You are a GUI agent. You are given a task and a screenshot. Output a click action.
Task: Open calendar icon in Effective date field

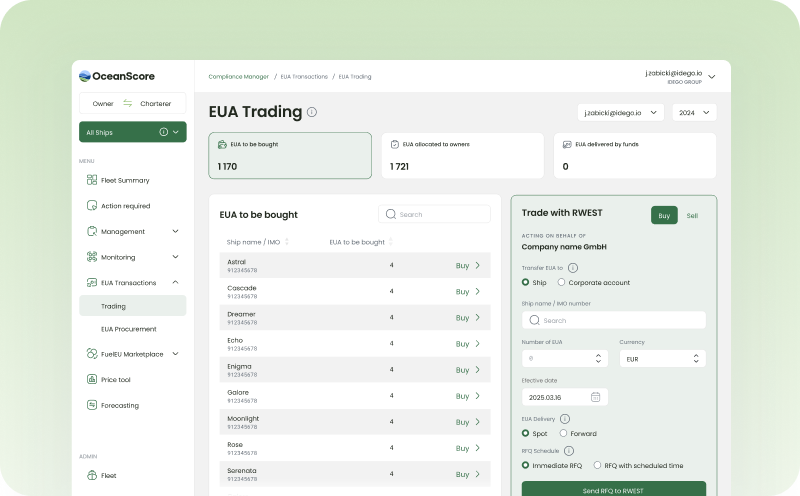(x=596, y=396)
